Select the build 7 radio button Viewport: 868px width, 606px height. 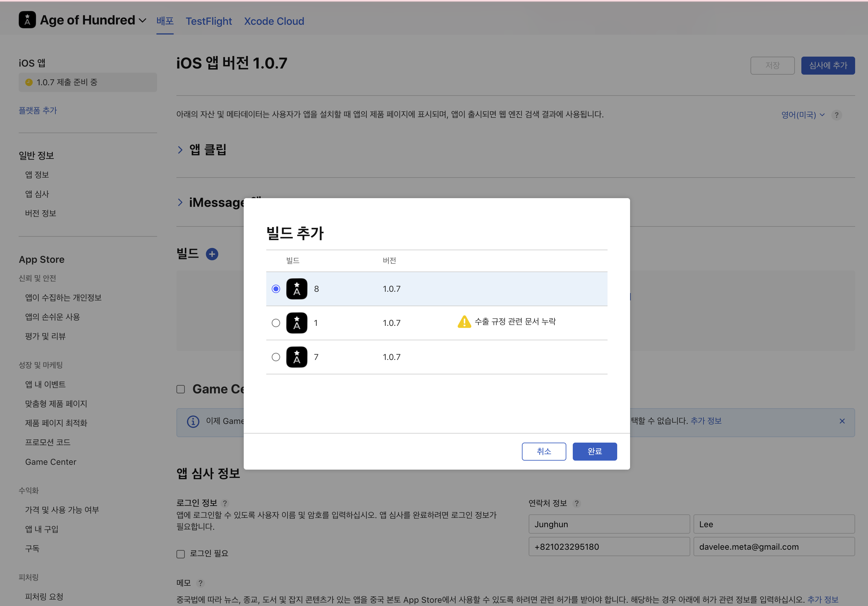click(276, 357)
